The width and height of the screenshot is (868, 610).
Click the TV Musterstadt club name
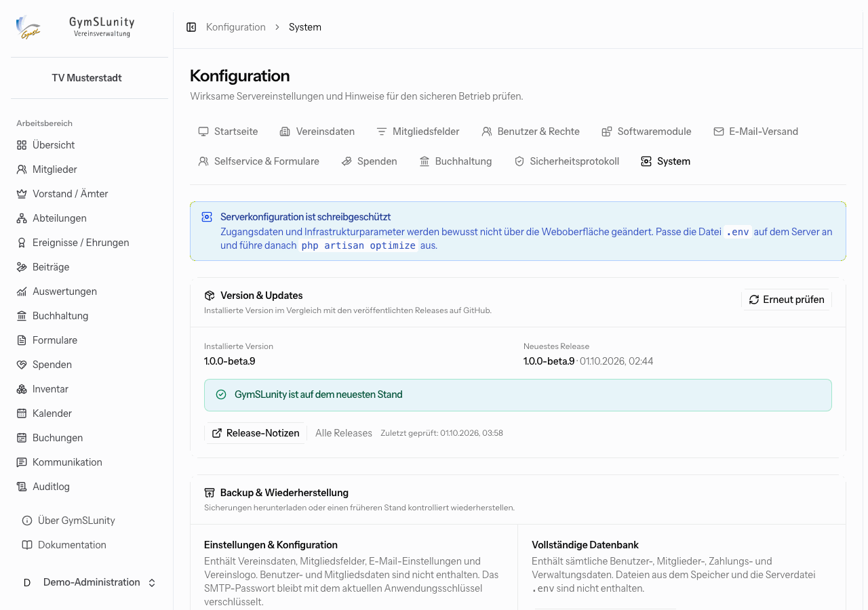[87, 78]
